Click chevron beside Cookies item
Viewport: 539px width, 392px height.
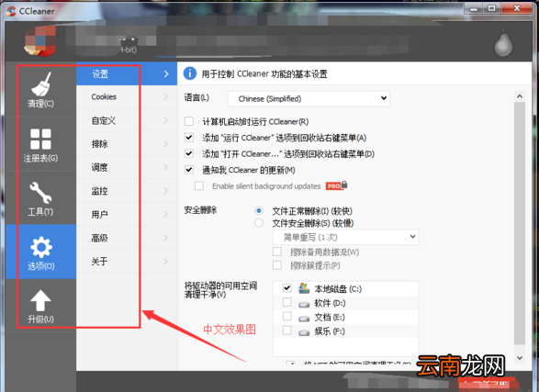click(165, 97)
